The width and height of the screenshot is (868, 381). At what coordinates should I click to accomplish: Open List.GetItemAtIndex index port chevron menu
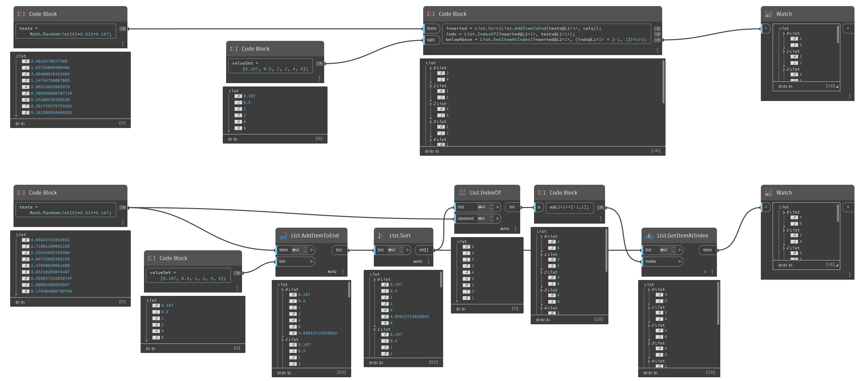[679, 261]
